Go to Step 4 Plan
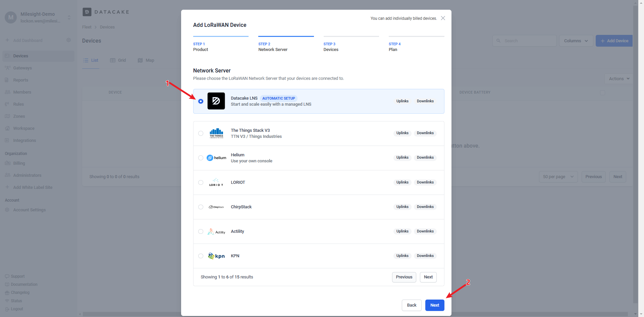This screenshot has width=644, height=317. click(x=416, y=44)
